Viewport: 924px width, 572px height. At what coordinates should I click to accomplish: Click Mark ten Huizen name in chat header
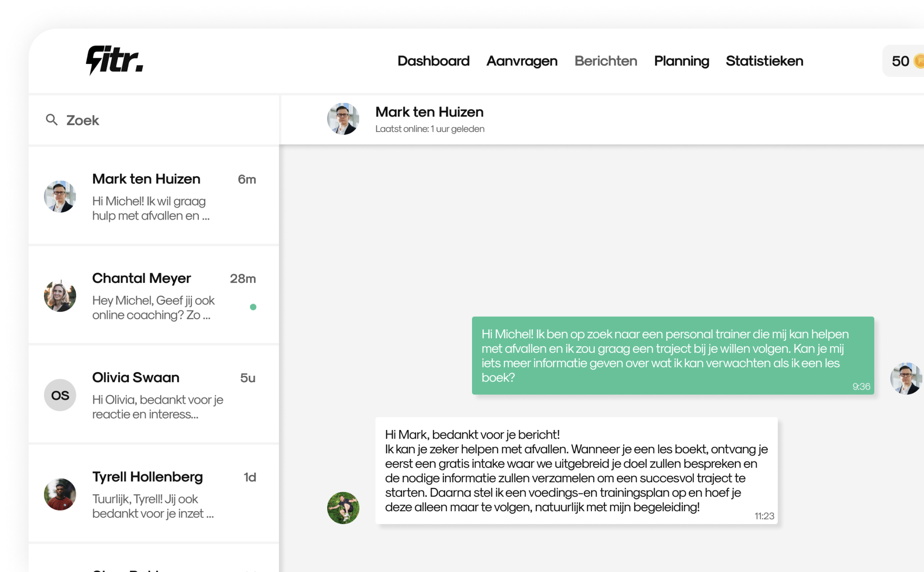pos(429,112)
